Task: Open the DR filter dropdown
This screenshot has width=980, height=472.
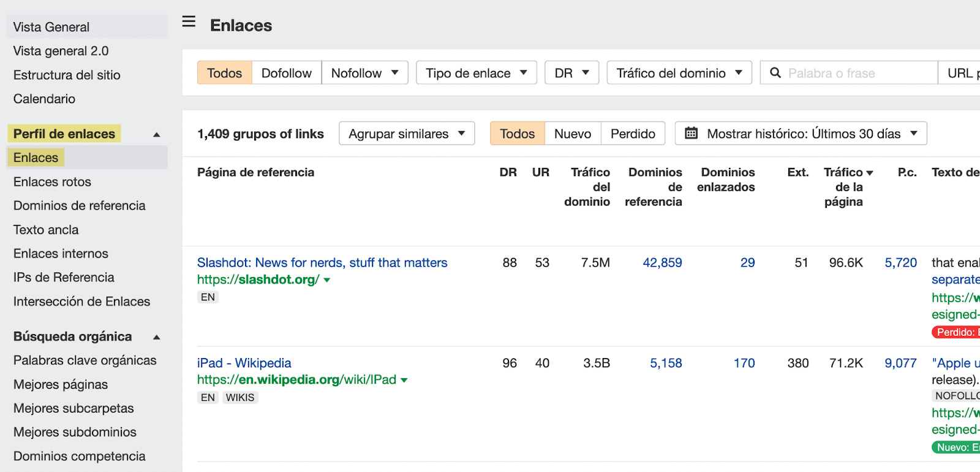Action: [x=571, y=73]
